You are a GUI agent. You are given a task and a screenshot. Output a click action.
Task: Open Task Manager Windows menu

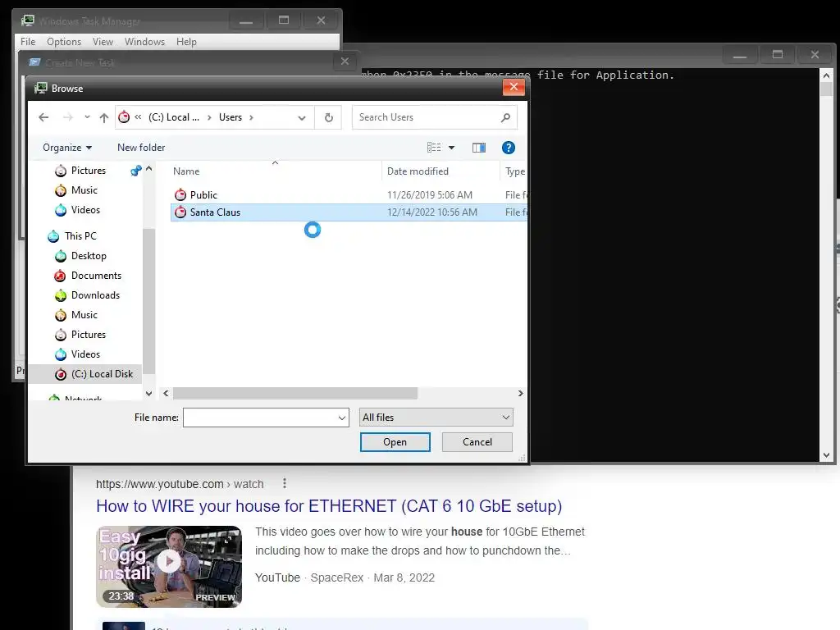144,42
